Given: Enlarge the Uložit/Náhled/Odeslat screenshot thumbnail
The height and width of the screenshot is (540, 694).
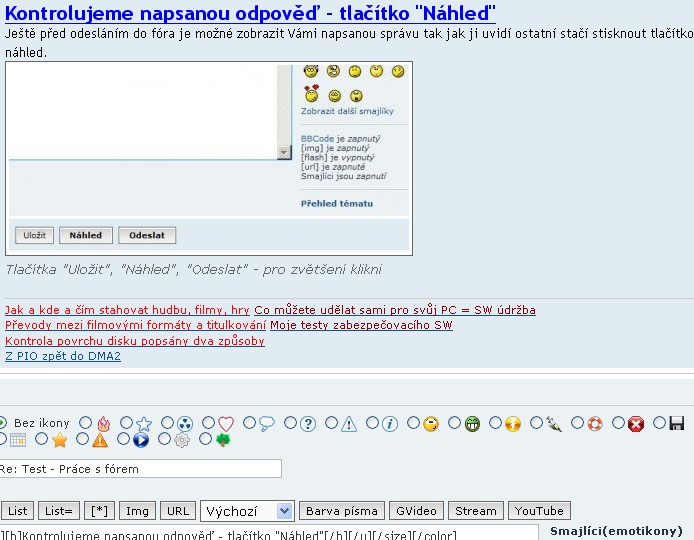Looking at the screenshot, I should 209,158.
